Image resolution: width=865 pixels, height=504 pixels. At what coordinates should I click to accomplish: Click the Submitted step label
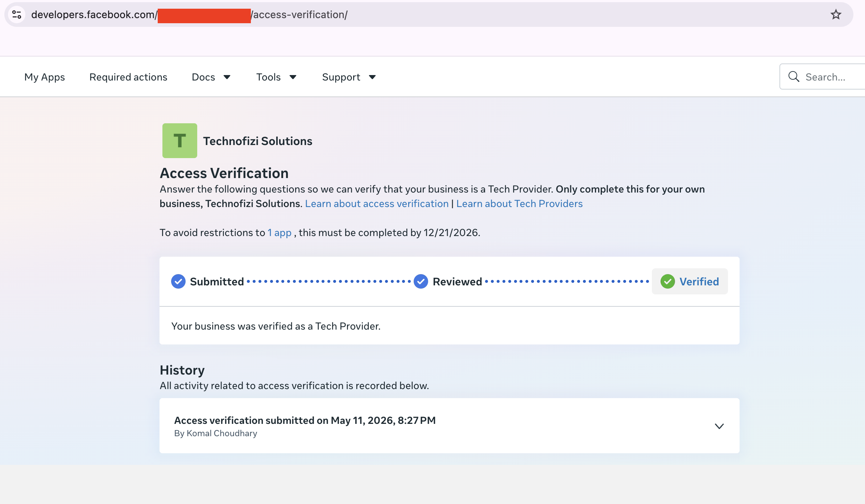[x=217, y=281]
